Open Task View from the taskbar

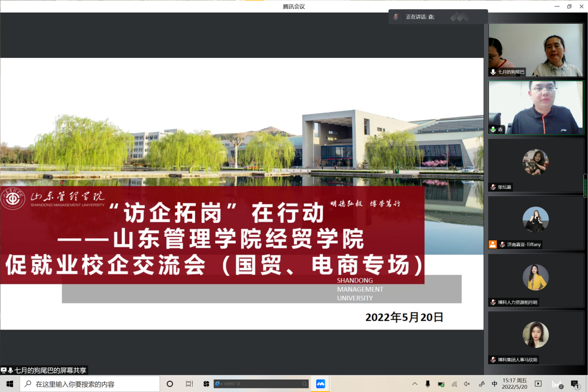(189, 384)
